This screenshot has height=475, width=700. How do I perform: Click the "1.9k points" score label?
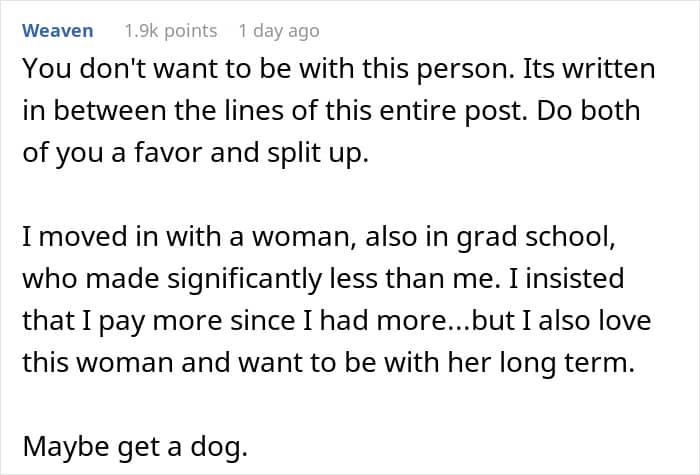pos(171,31)
